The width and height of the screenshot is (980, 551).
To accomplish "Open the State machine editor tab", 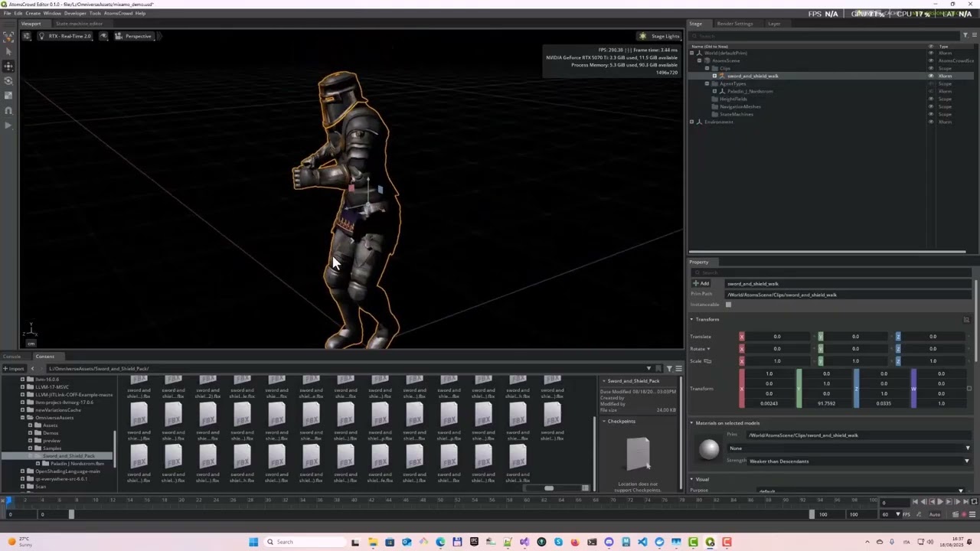I will tap(79, 24).
